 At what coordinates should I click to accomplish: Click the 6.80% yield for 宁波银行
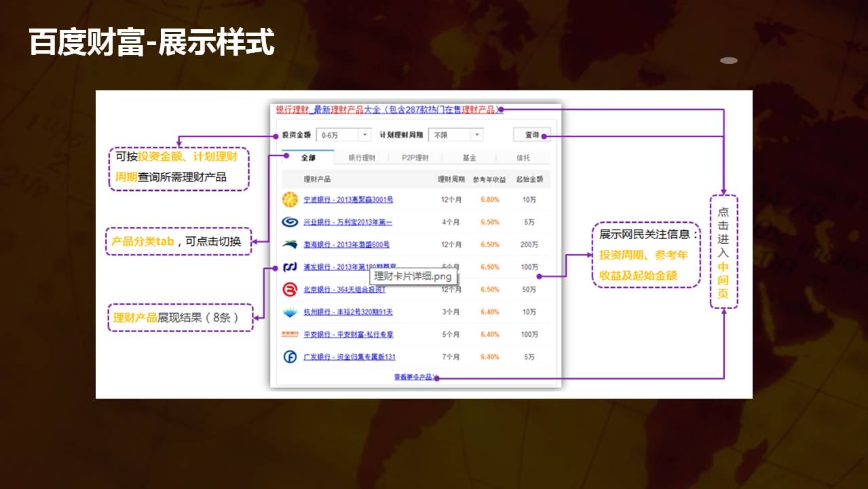[x=490, y=200]
